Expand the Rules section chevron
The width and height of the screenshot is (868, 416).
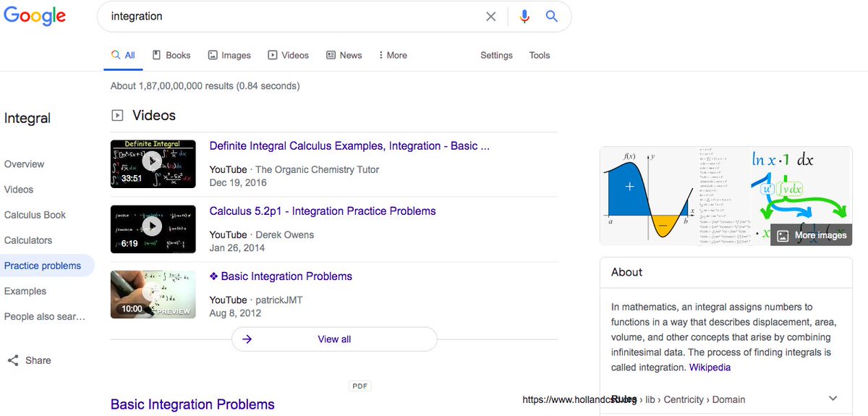click(833, 399)
